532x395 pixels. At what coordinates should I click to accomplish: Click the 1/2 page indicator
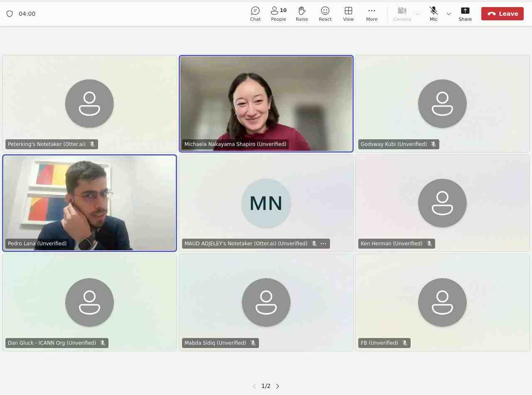[266, 386]
